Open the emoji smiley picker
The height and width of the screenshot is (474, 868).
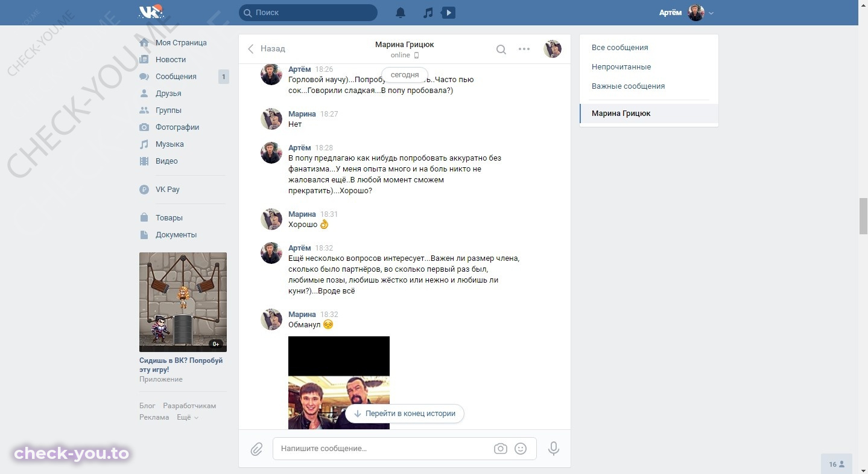click(x=521, y=449)
